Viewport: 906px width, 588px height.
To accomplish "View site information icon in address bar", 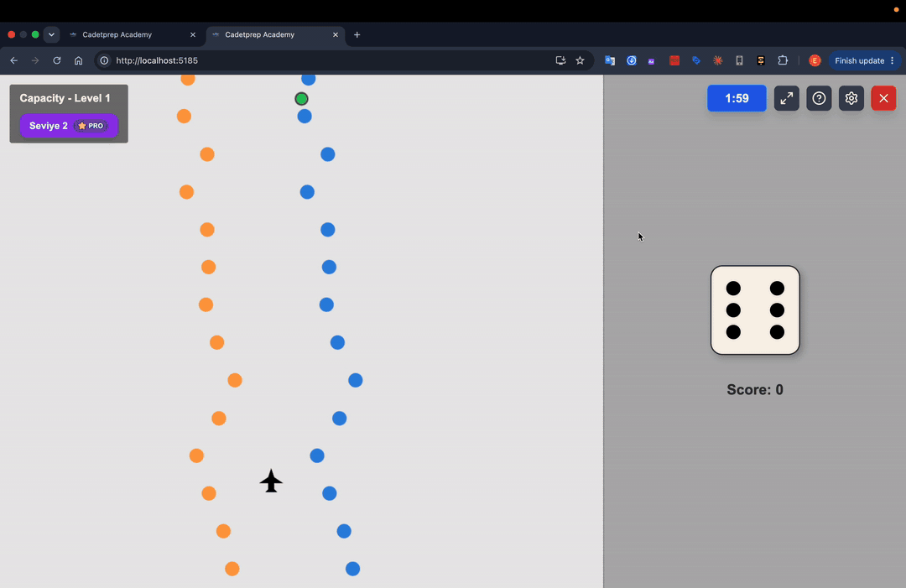I will pyautogui.click(x=104, y=60).
